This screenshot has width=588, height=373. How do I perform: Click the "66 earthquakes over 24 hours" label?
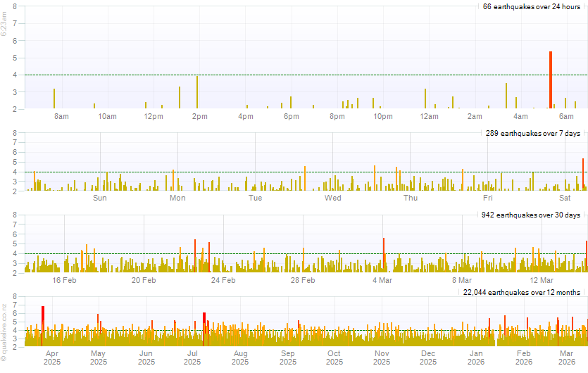pos(531,6)
